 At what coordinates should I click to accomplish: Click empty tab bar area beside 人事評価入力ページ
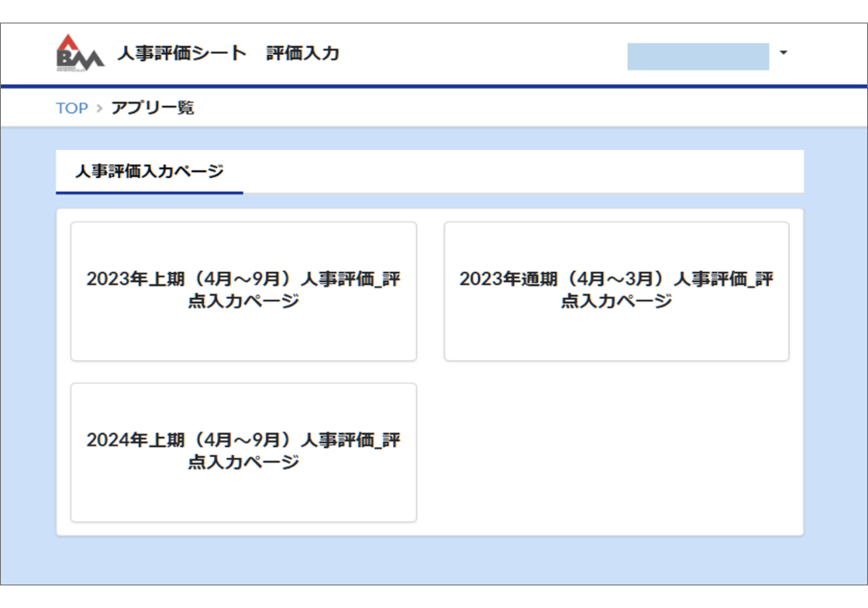point(521,172)
